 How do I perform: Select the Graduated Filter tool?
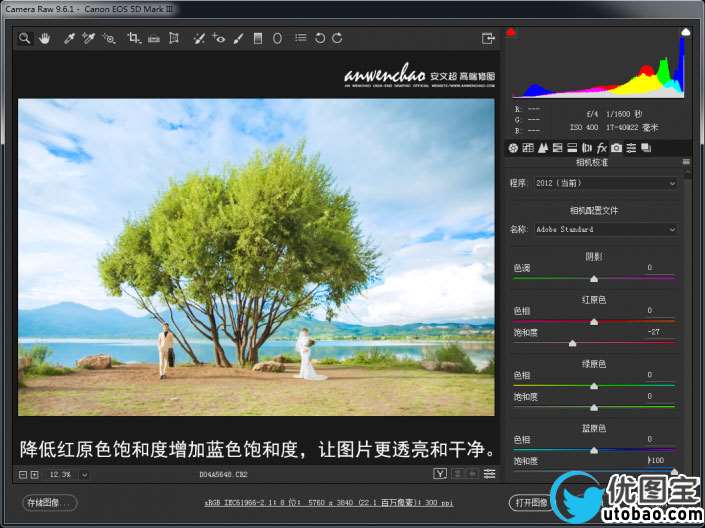258,39
